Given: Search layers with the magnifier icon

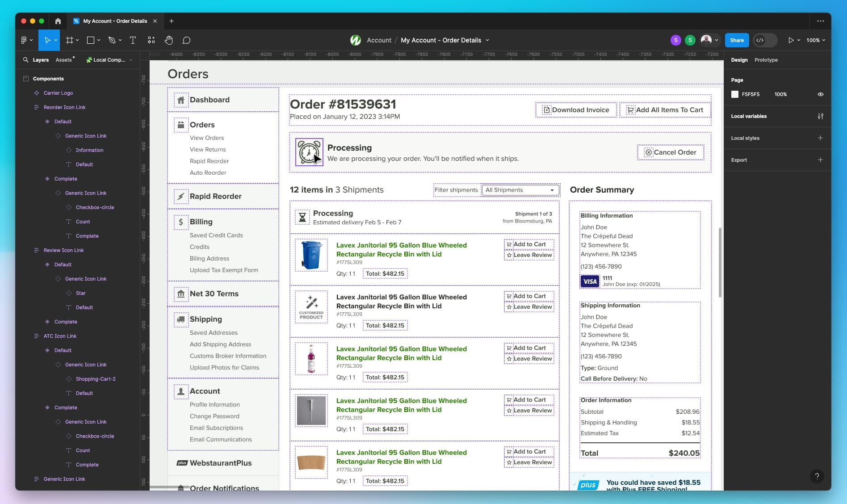Looking at the screenshot, I should pyautogui.click(x=25, y=59).
